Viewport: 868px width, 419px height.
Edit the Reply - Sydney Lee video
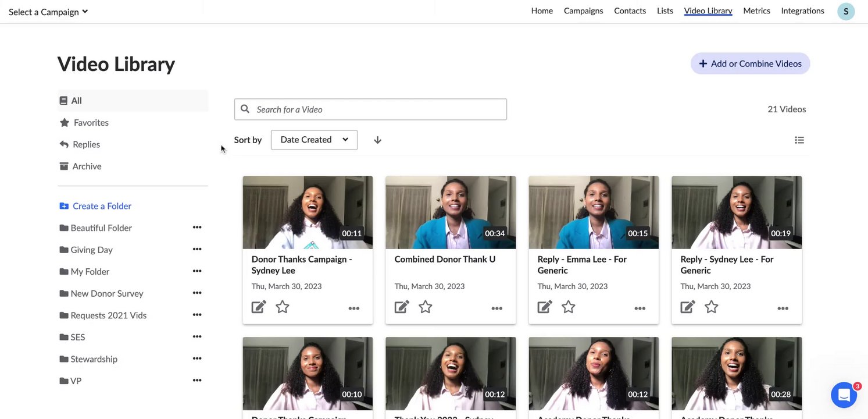point(688,307)
